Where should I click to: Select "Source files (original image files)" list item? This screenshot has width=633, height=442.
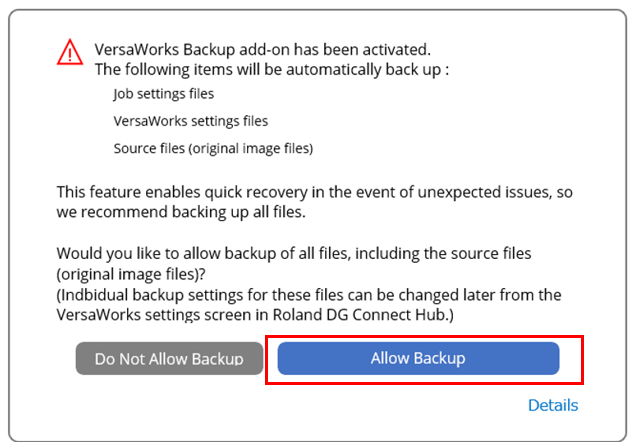pyautogui.click(x=214, y=148)
